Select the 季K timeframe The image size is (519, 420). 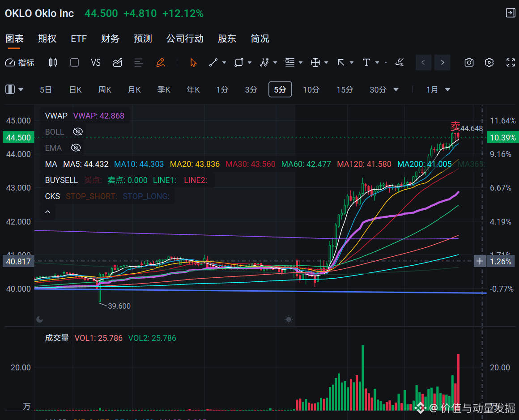coord(164,90)
